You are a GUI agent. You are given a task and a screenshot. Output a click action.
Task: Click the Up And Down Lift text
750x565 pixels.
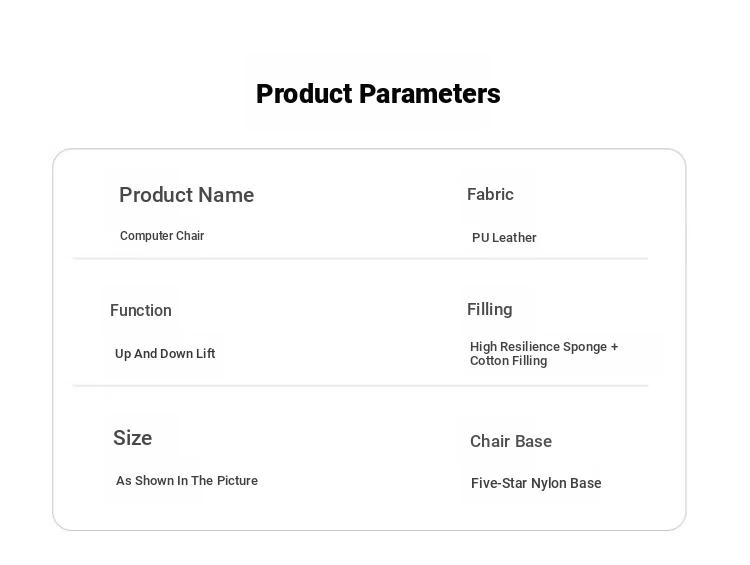[165, 354]
